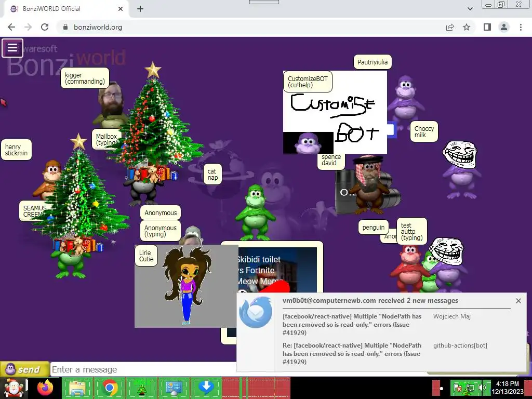The image size is (532, 399).
Task: Open the Chrome profile avatar
Action: coord(504,27)
